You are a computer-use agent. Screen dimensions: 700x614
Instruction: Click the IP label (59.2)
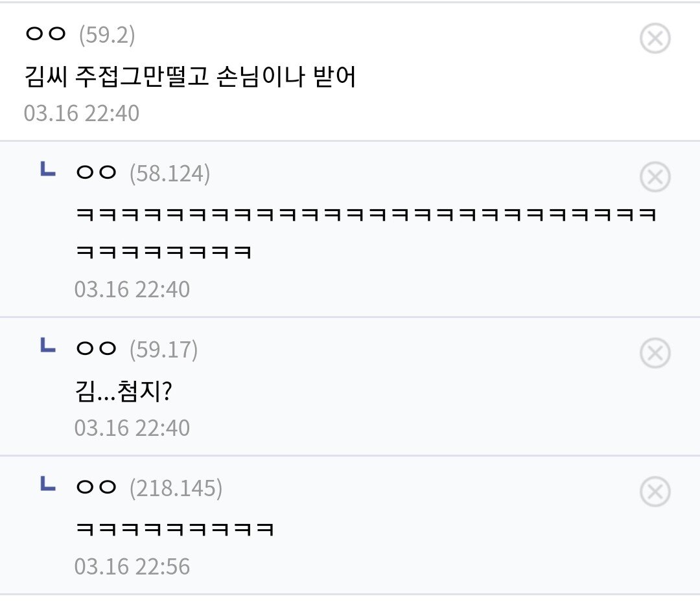point(107,35)
